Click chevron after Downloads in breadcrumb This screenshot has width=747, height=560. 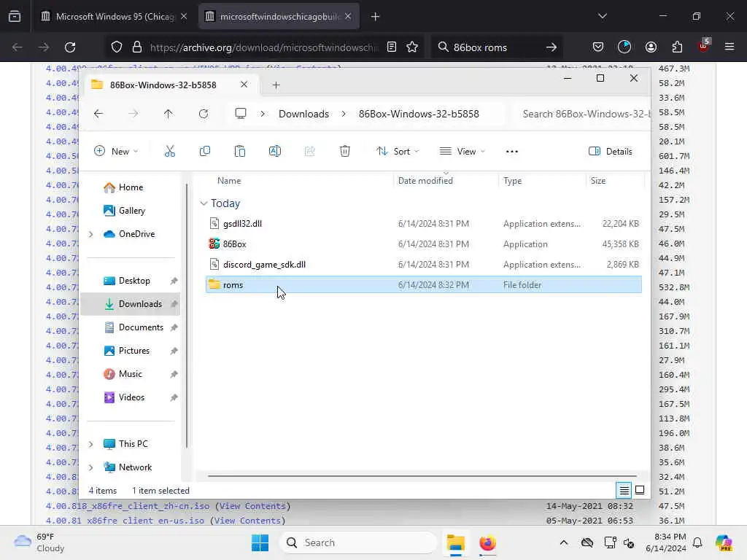tap(344, 114)
